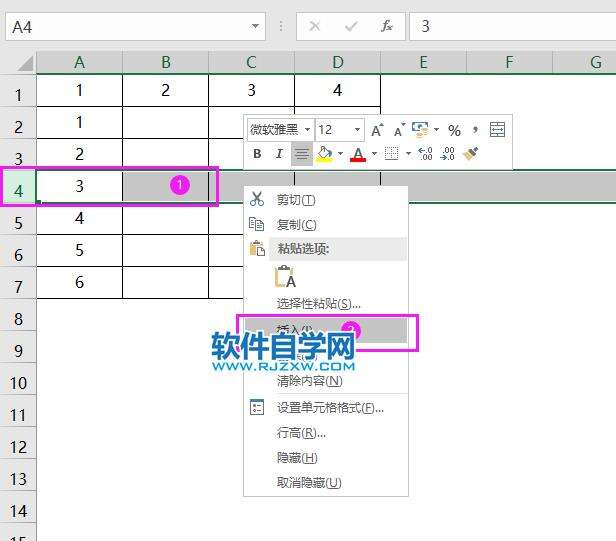
Task: Select row 1 header
Action: tap(18, 90)
